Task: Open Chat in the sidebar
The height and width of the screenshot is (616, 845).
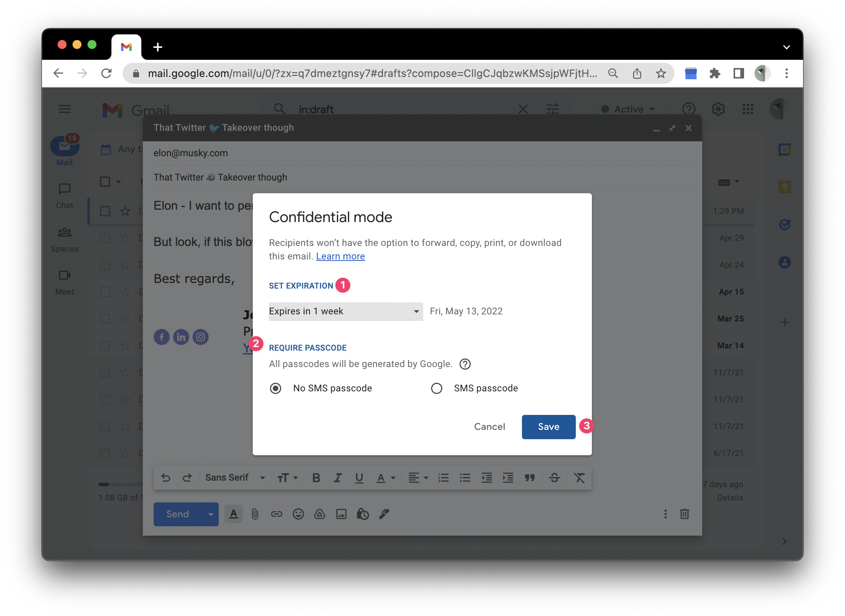Action: pos(65,196)
